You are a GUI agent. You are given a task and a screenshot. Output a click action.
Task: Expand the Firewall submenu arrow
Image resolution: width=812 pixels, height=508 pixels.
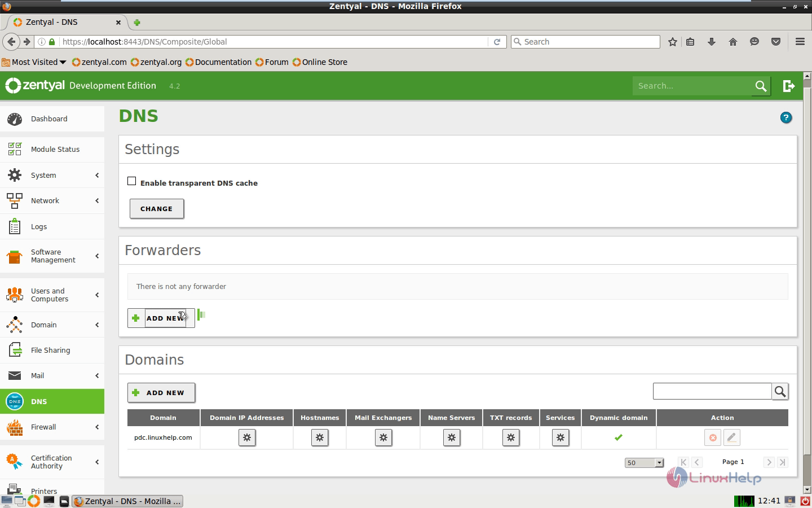point(97,427)
